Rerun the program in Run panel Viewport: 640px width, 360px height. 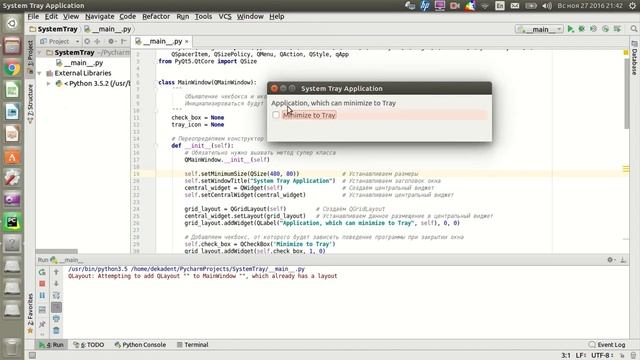[x=42, y=272]
